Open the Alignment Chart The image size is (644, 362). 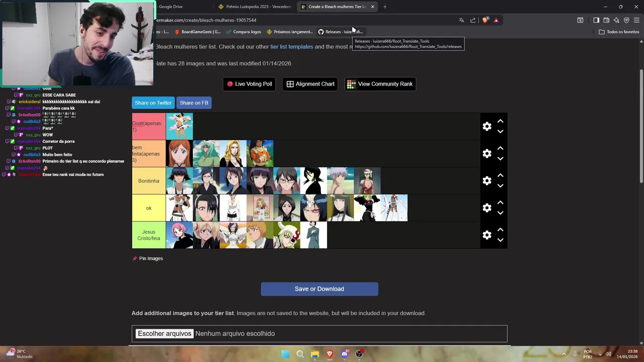[310, 84]
